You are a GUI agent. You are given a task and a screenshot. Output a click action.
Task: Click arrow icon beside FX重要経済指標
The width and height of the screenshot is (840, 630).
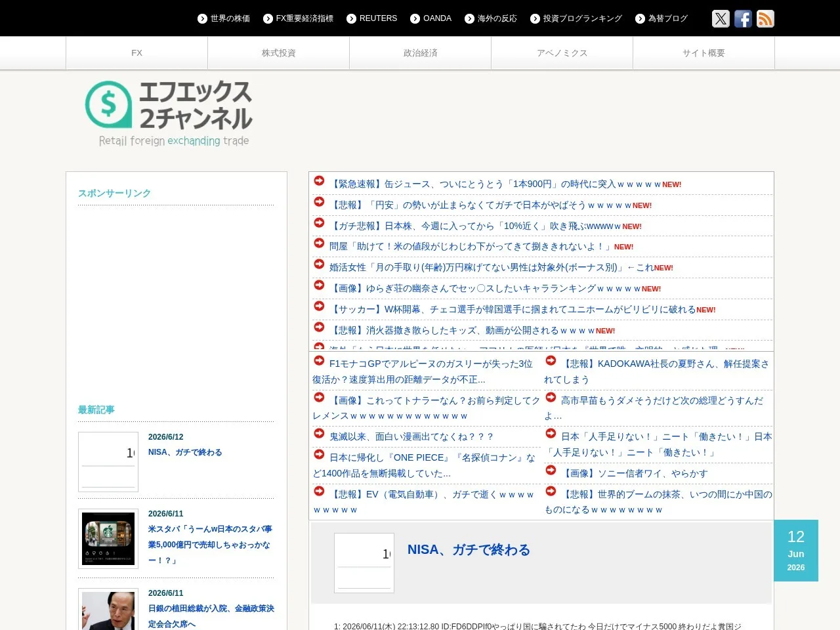point(268,18)
